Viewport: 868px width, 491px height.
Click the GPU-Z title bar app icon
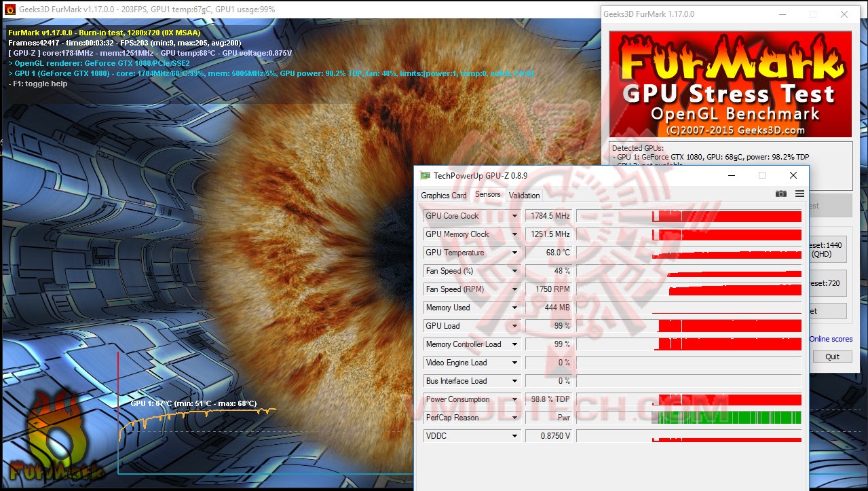425,175
